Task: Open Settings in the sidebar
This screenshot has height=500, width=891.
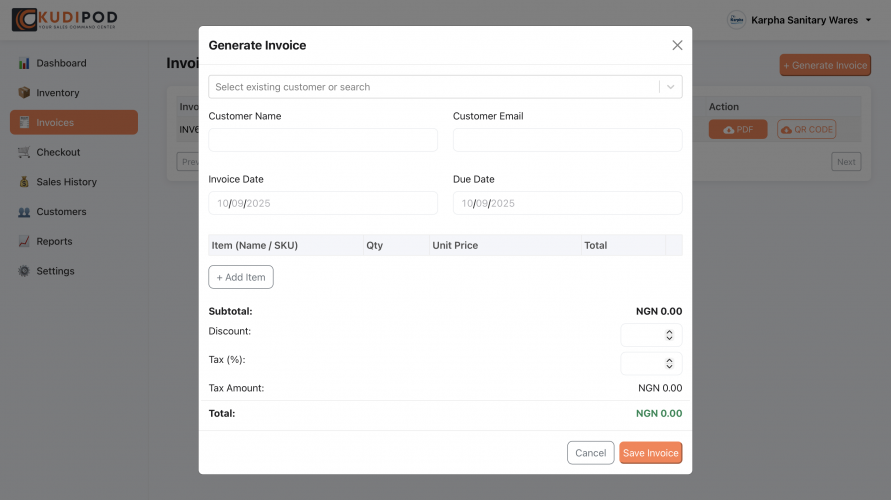Action: click(x=74, y=271)
